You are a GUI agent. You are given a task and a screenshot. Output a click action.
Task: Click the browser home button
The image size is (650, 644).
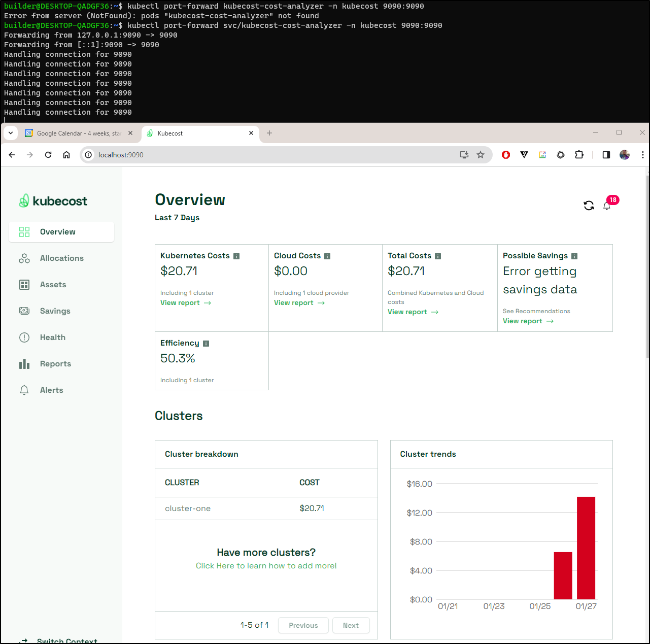(x=66, y=155)
